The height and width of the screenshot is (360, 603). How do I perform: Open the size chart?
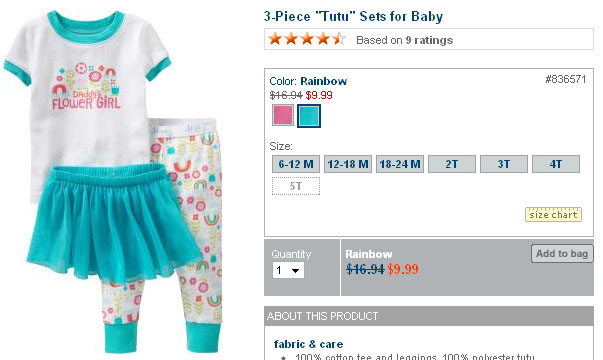click(553, 215)
